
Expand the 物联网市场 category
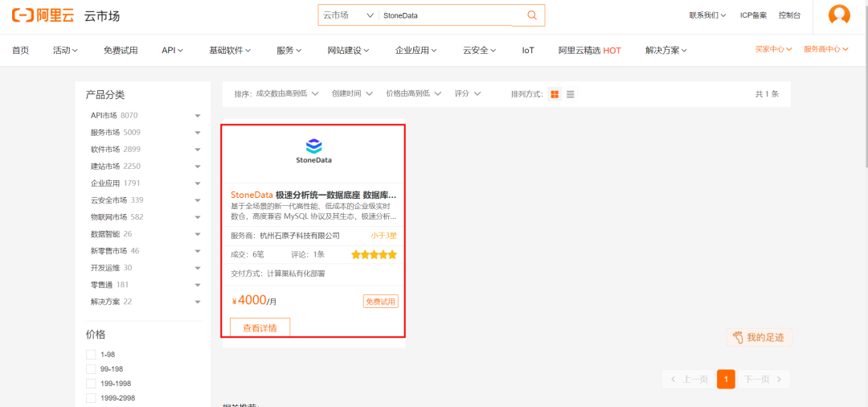coord(198,217)
